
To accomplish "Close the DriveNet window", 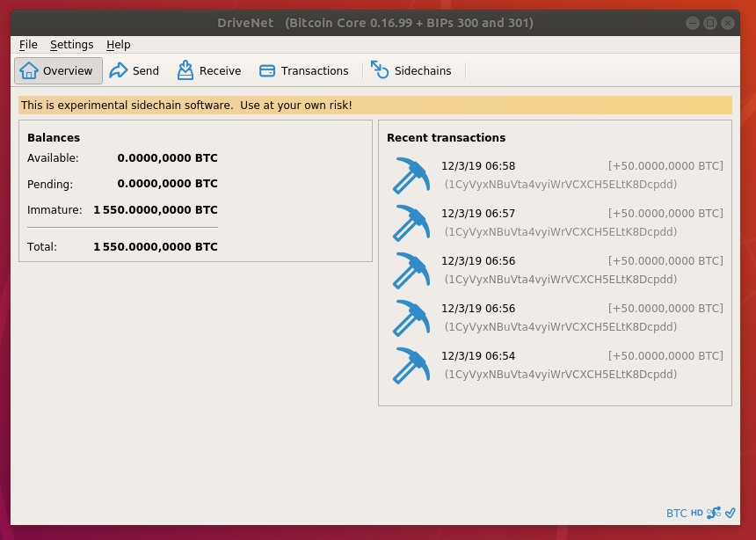I will [728, 23].
